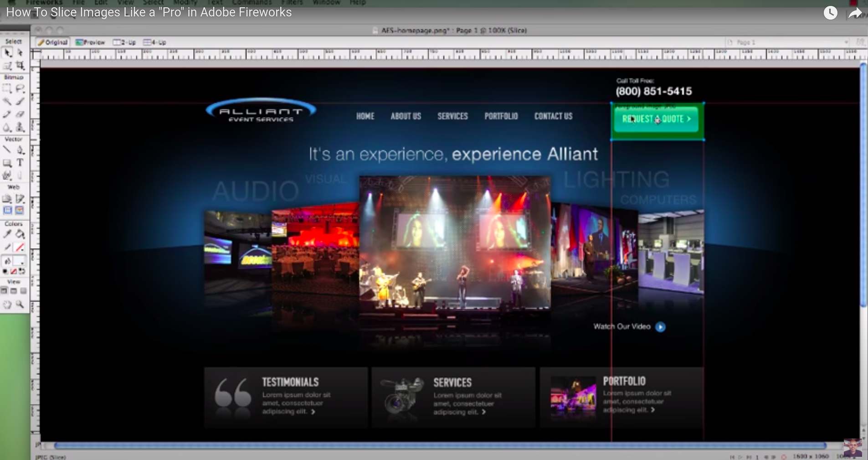This screenshot has height=460, width=868.
Task: Open the video title link
Action: tap(149, 12)
